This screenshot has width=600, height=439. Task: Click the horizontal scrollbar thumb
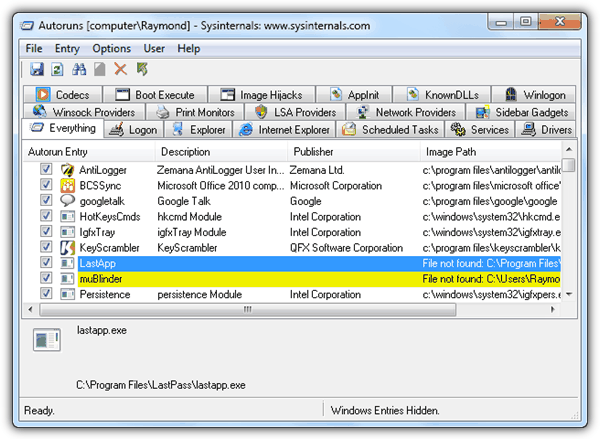tap(248, 309)
